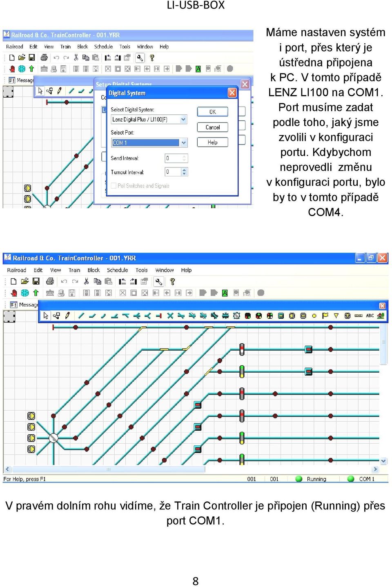Click the Save diskette icon in the upper TrainController window

(32, 58)
